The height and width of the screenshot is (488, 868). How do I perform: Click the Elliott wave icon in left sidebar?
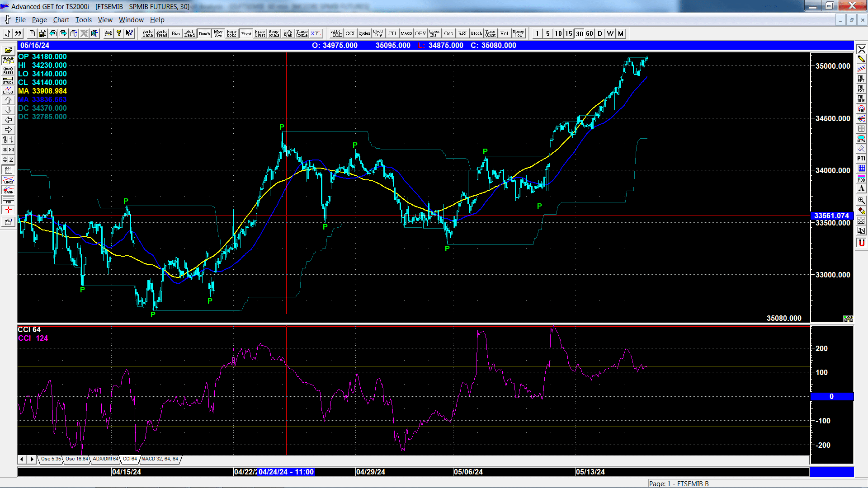(8, 90)
